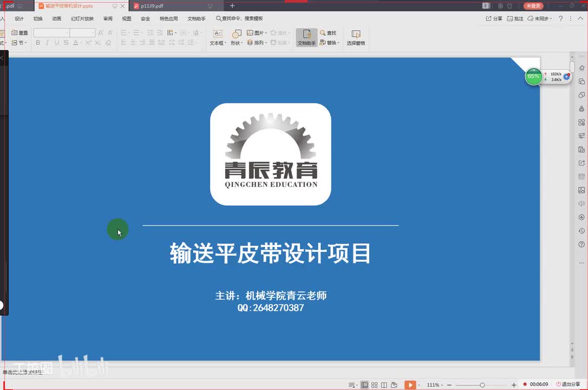Open the 设计 ribbon tab
Image resolution: width=588 pixels, height=390 pixels.
point(19,18)
